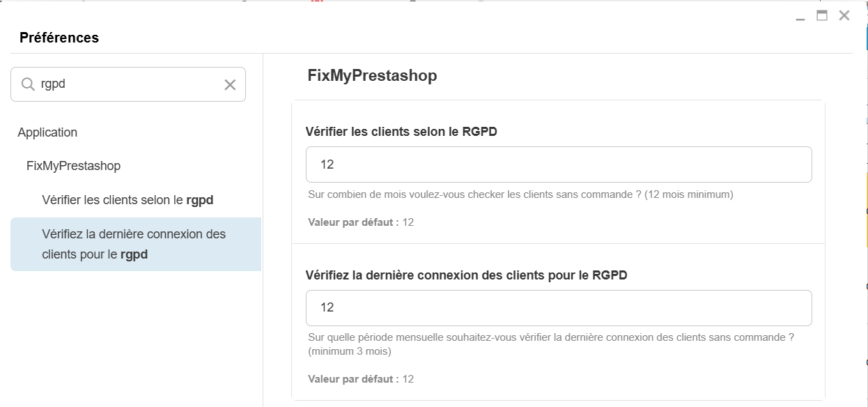The height and width of the screenshot is (407, 868).
Task: Click the FixMyPrestashop section heading
Action: coord(372,75)
